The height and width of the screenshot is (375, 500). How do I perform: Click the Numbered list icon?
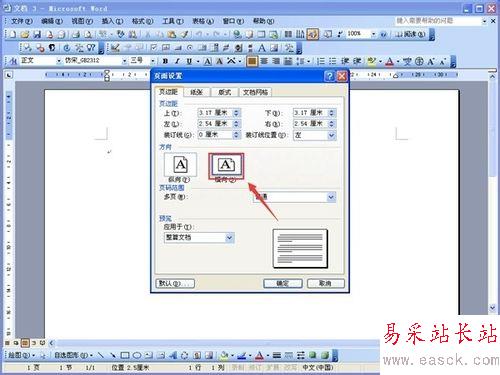[x=320, y=61]
